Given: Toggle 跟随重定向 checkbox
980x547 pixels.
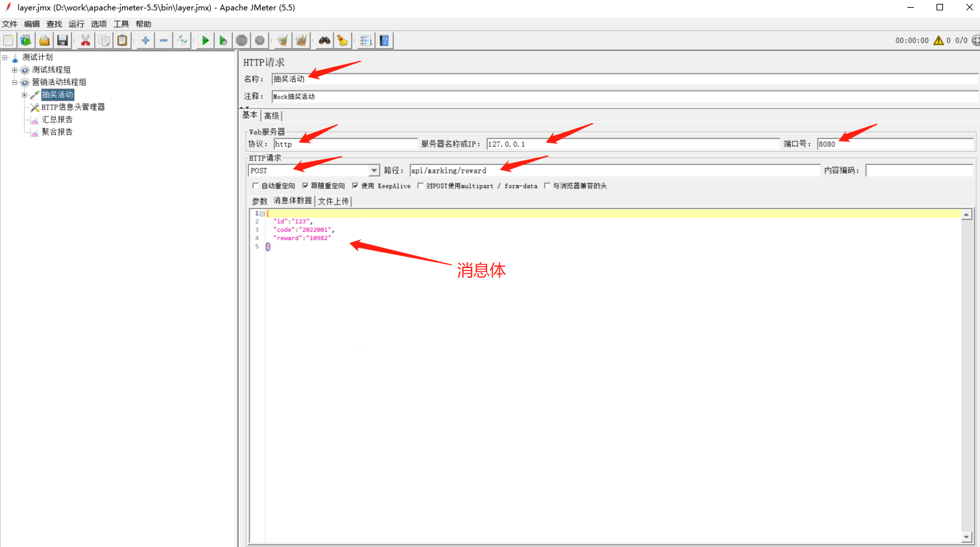Looking at the screenshot, I should coord(305,186).
